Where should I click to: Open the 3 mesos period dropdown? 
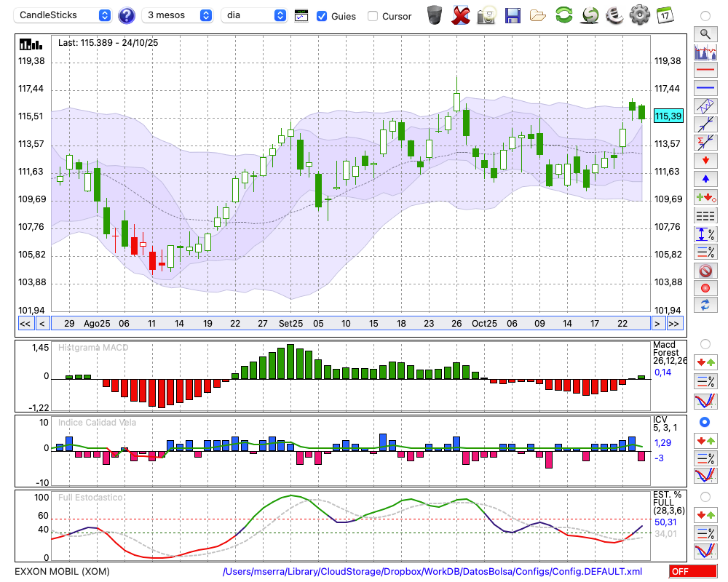[x=177, y=15]
